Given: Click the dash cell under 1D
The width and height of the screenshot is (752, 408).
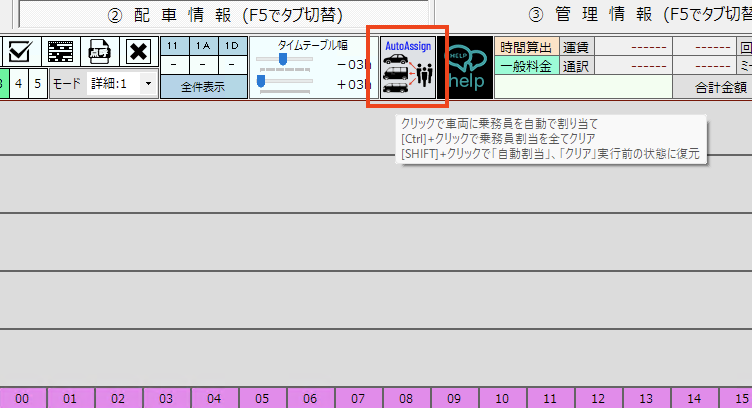Looking at the screenshot, I should (233, 65).
